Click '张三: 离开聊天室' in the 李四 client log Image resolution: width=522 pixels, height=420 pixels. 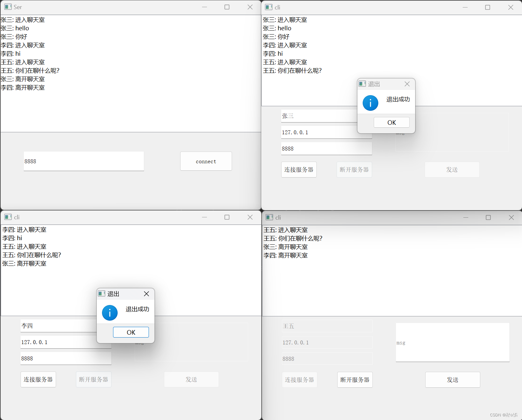pos(24,264)
